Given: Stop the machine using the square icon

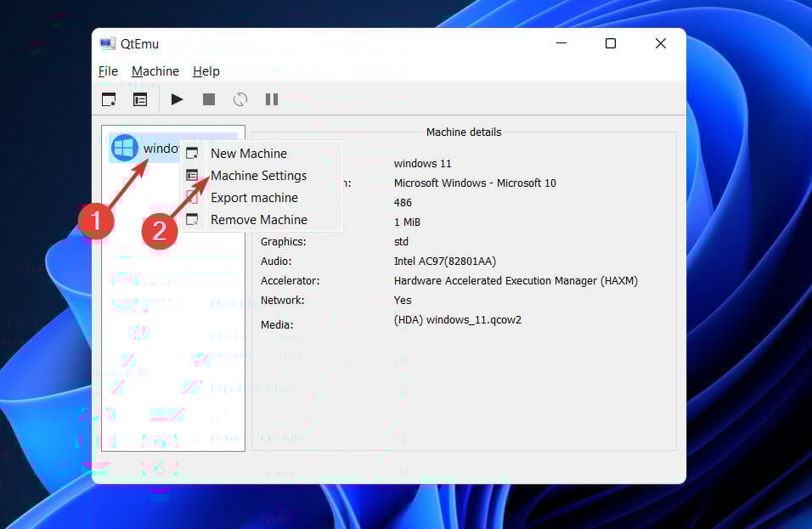Looking at the screenshot, I should 209,99.
